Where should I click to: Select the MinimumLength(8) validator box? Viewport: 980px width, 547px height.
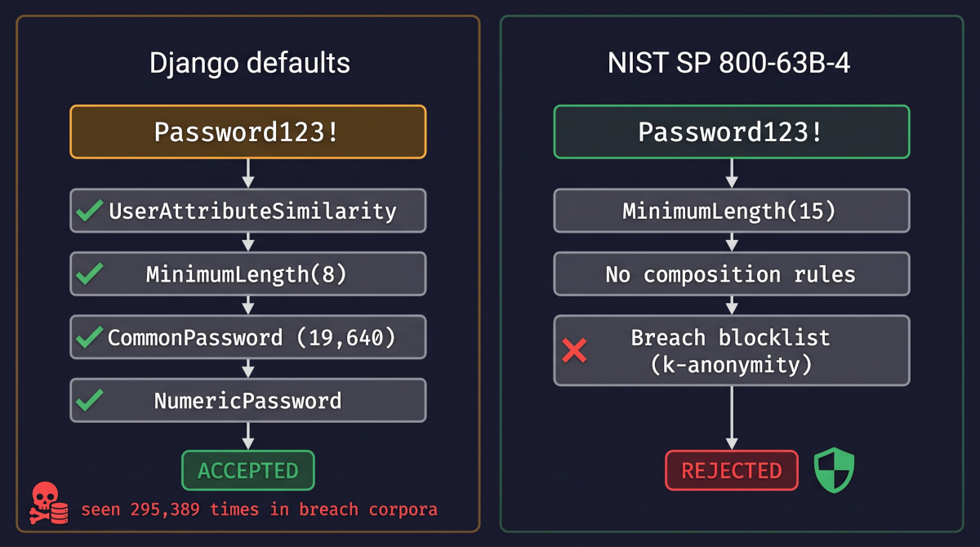[x=248, y=273]
